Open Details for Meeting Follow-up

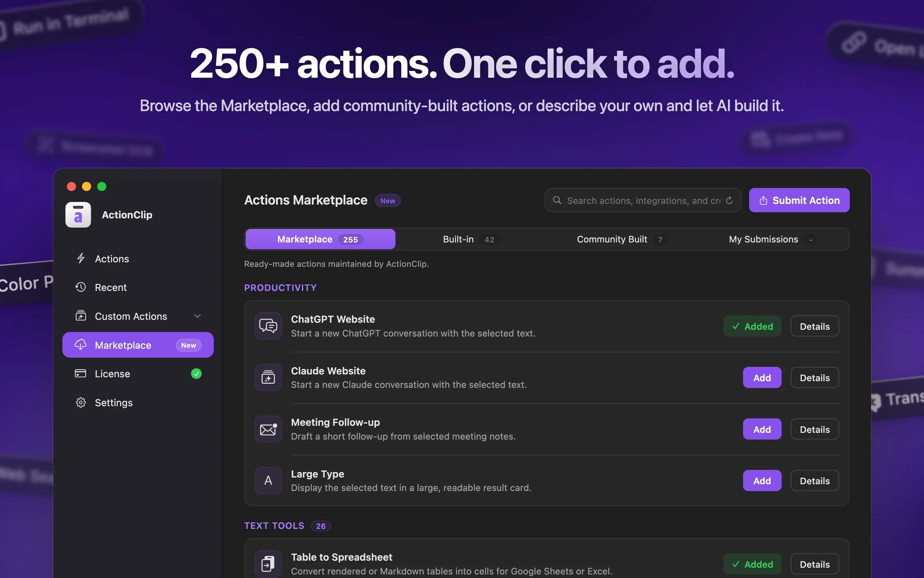pos(815,429)
